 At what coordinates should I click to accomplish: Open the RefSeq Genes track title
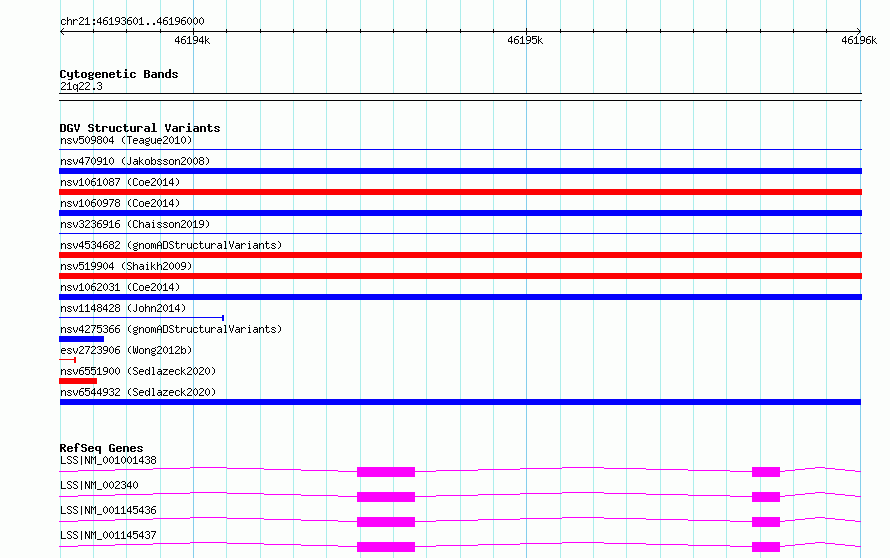(x=101, y=448)
